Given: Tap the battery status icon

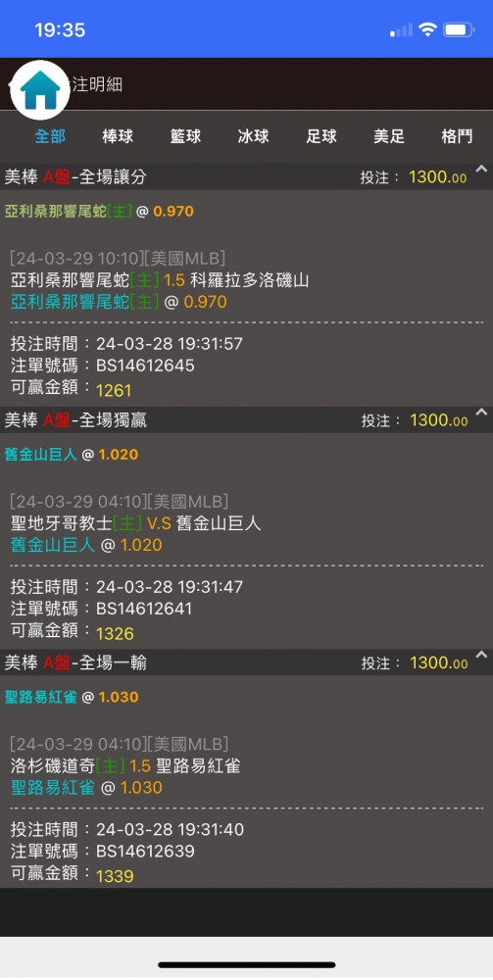Looking at the screenshot, I should (x=459, y=29).
